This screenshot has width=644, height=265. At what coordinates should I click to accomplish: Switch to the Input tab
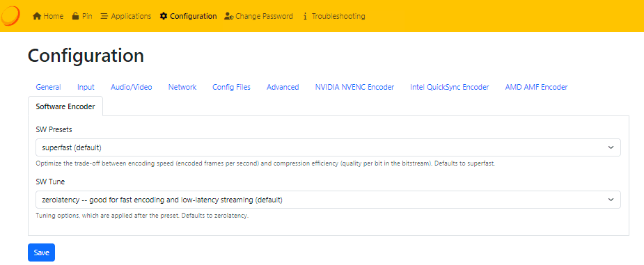(86, 87)
